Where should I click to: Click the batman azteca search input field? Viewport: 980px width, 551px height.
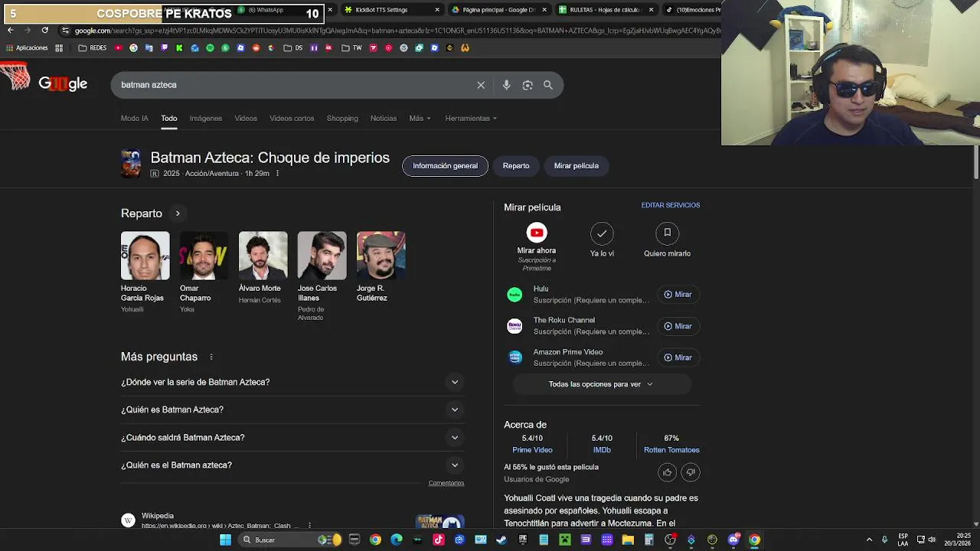[x=295, y=85]
